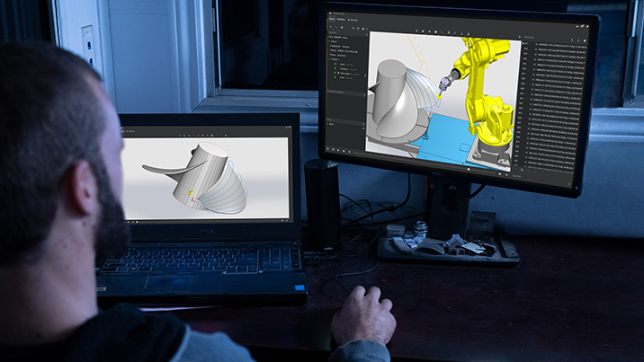
Task: Click the second view toolbar icon above the robot viewport
Action: pyautogui.click(x=423, y=31)
